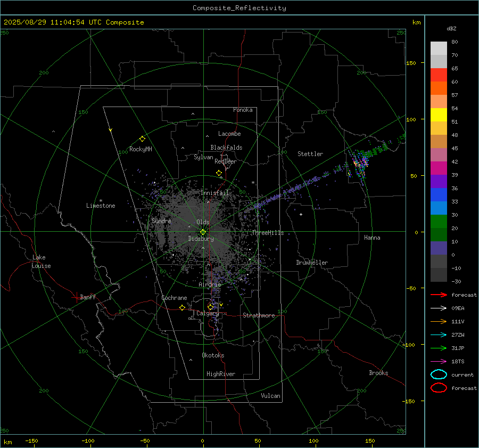The width and height of the screenshot is (479, 448).
Task: Select the bright yellow swatch in dBZ scale
Action: pyautogui.click(x=439, y=115)
